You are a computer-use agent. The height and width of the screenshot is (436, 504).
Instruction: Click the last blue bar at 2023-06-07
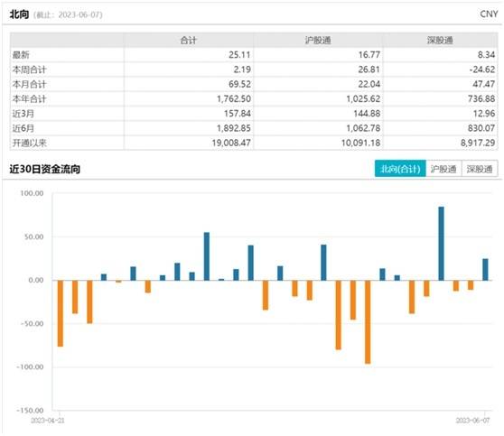click(x=485, y=270)
